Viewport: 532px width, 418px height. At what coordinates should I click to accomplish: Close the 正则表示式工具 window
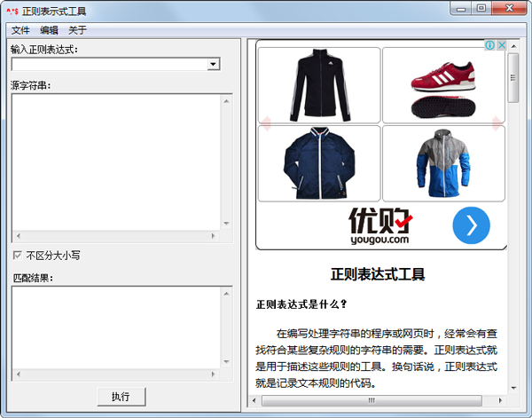pos(509,9)
